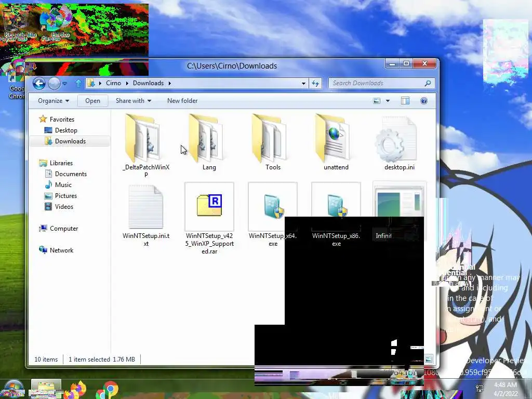Viewport: 532px width, 399px height.
Task: Select WinNTSetup_x64.exe file
Action: click(x=273, y=215)
